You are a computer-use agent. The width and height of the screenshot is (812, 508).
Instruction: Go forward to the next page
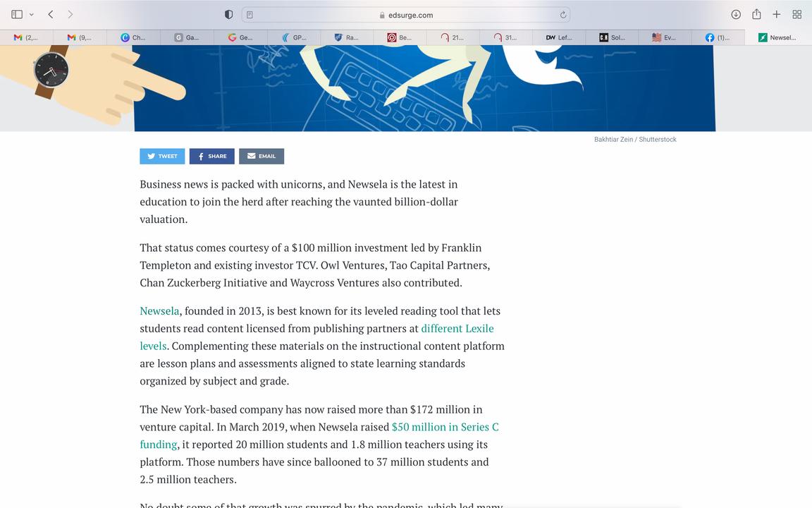coord(70,15)
